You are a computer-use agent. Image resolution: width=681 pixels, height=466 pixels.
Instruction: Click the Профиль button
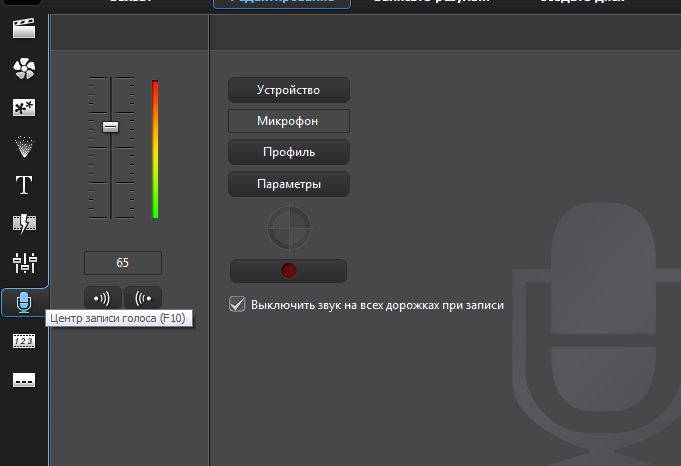(x=288, y=152)
